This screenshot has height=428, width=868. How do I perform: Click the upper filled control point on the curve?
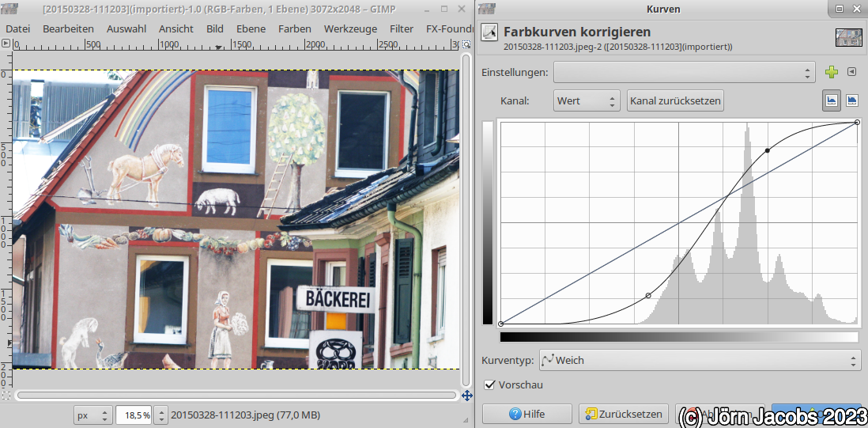coord(767,150)
